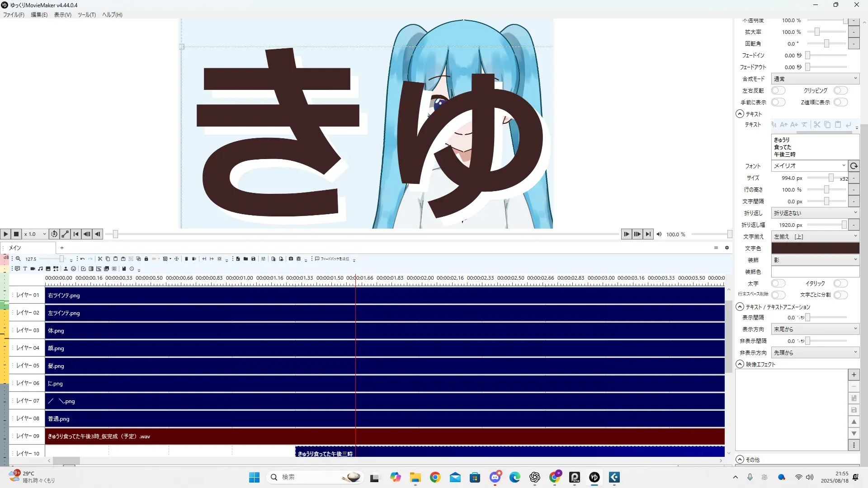Click the video camera item icon
868x488 pixels.
[x=33, y=269]
